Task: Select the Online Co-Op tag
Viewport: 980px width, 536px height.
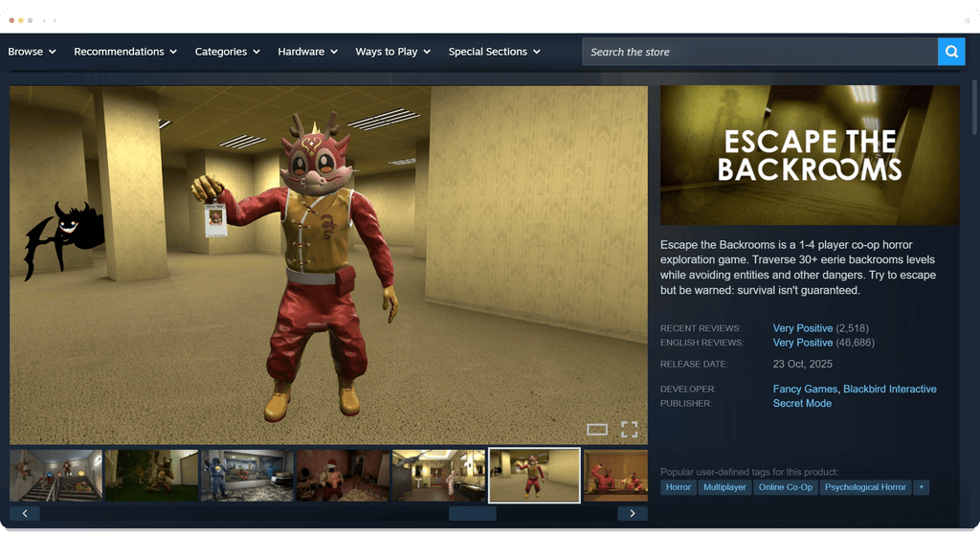Action: pos(785,487)
